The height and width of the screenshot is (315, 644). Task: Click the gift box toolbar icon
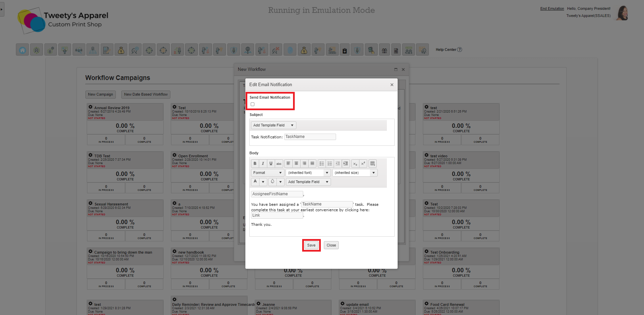point(384,50)
